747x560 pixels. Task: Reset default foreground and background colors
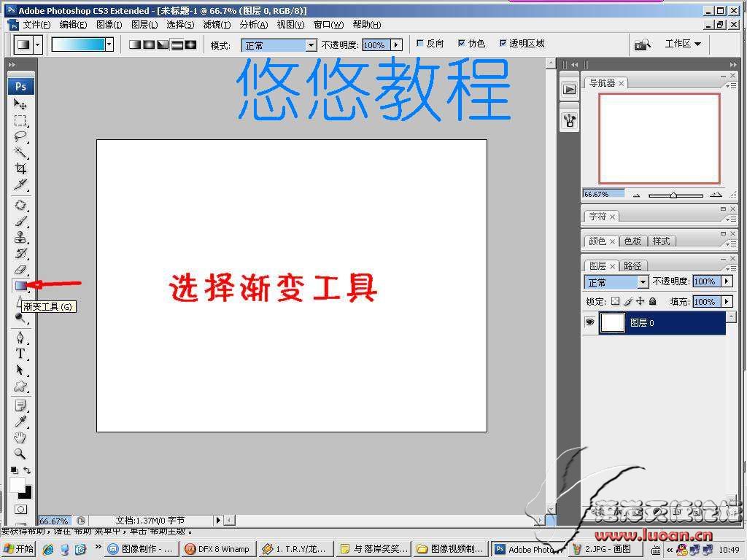tap(15, 470)
